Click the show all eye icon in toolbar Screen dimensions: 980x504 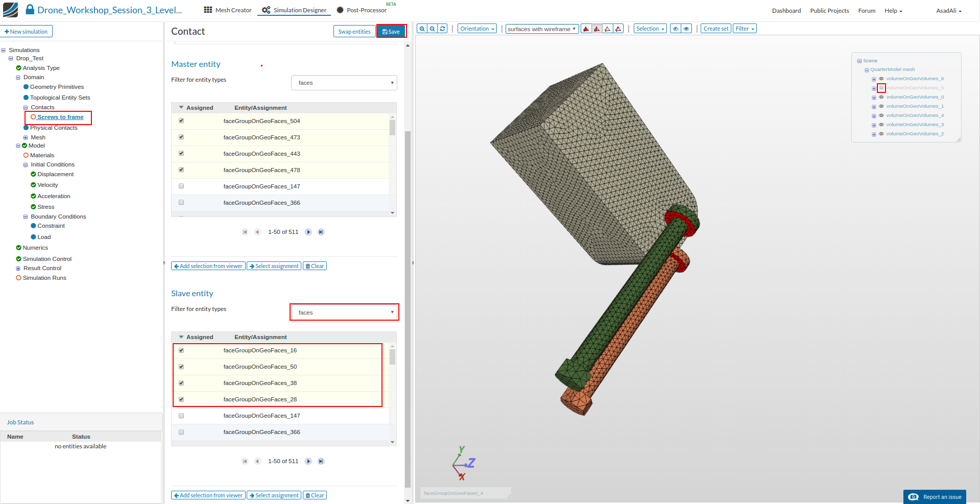(686, 29)
